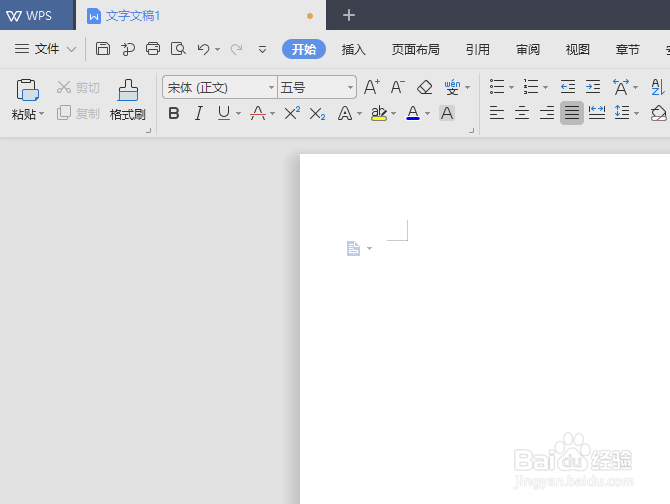Toggle Strikethrough formatting
This screenshot has height=504, width=670.
258,113
